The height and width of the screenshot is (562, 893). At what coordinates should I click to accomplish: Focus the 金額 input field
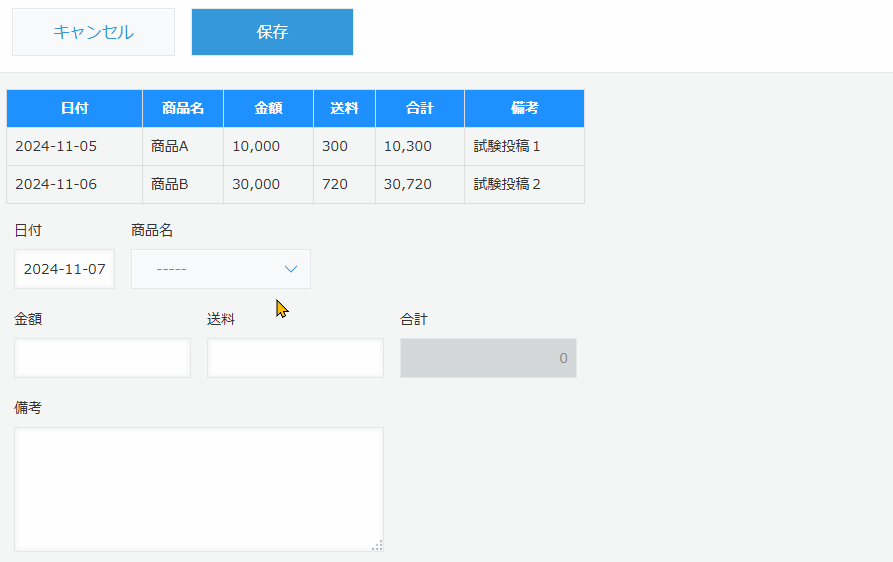(x=102, y=358)
